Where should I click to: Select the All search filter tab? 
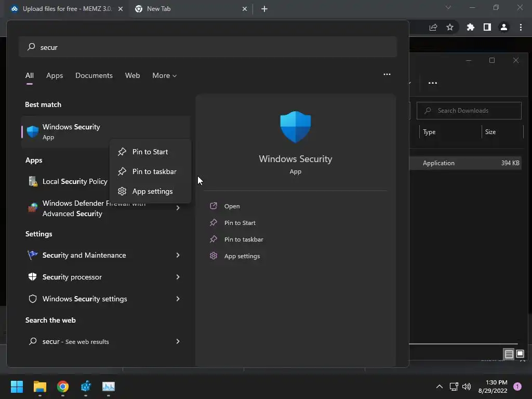(30, 75)
